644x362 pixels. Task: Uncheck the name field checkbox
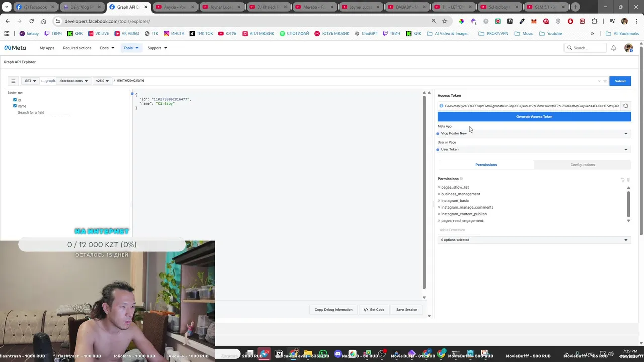15,106
